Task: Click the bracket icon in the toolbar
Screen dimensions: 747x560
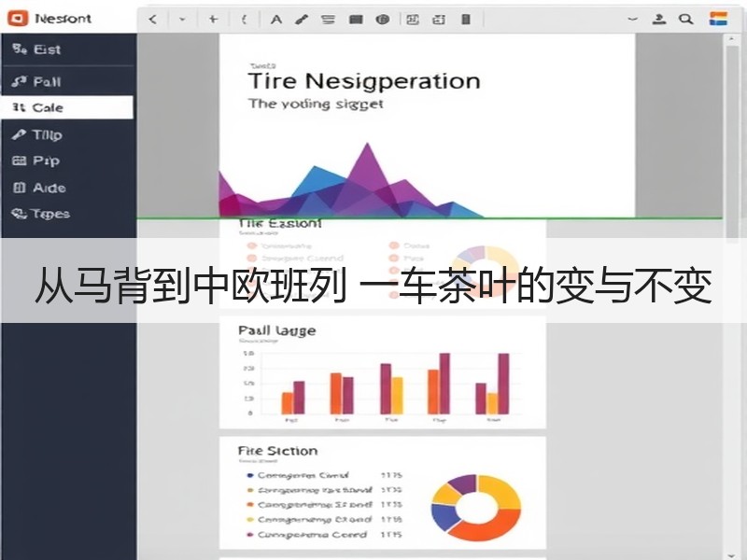Action: tap(244, 20)
